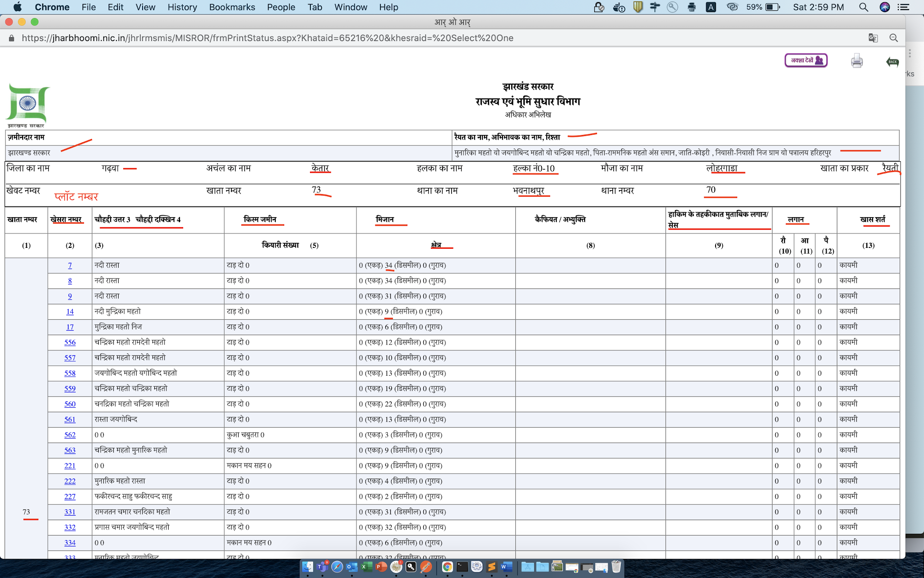Click the नक्शा देखें map button
The image size is (924, 578).
(806, 60)
